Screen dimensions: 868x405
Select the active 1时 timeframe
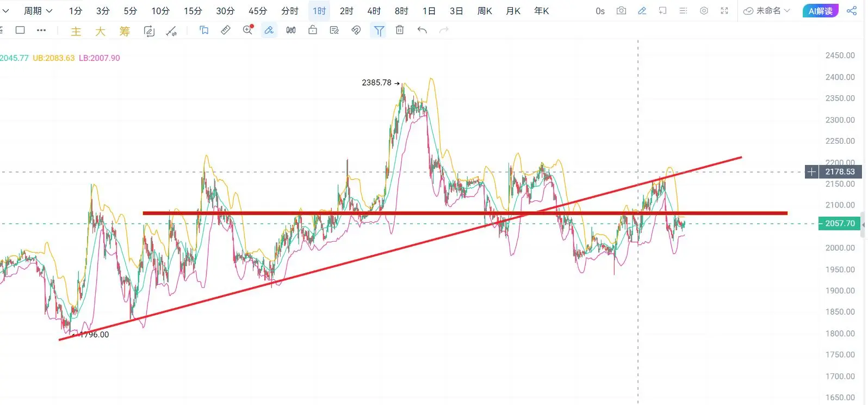[x=319, y=11]
